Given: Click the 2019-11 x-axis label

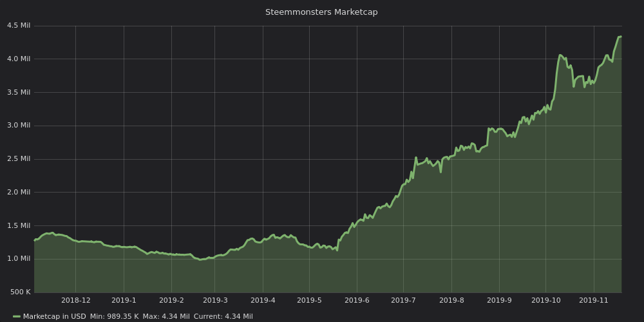Looking at the screenshot, I should tap(594, 300).
